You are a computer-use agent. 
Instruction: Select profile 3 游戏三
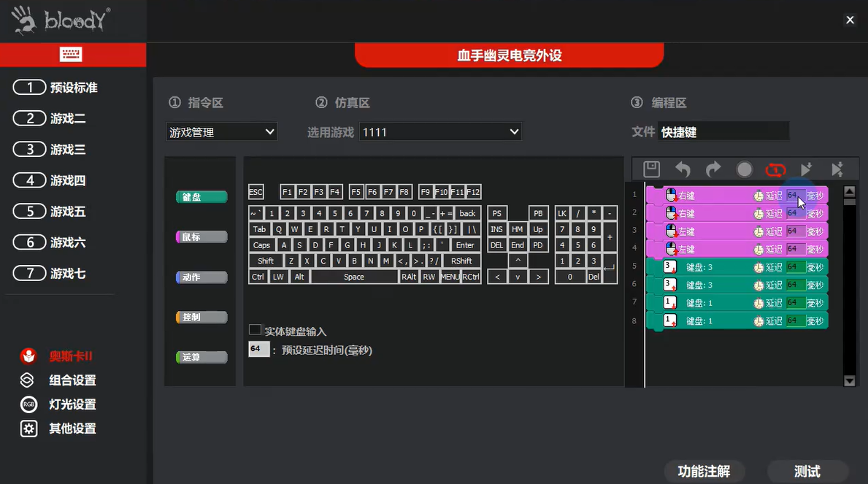tap(49, 150)
